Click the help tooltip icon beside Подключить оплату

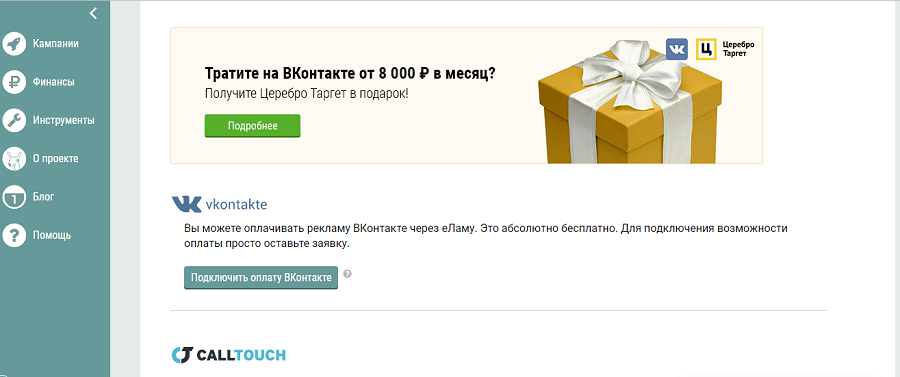pos(347,274)
